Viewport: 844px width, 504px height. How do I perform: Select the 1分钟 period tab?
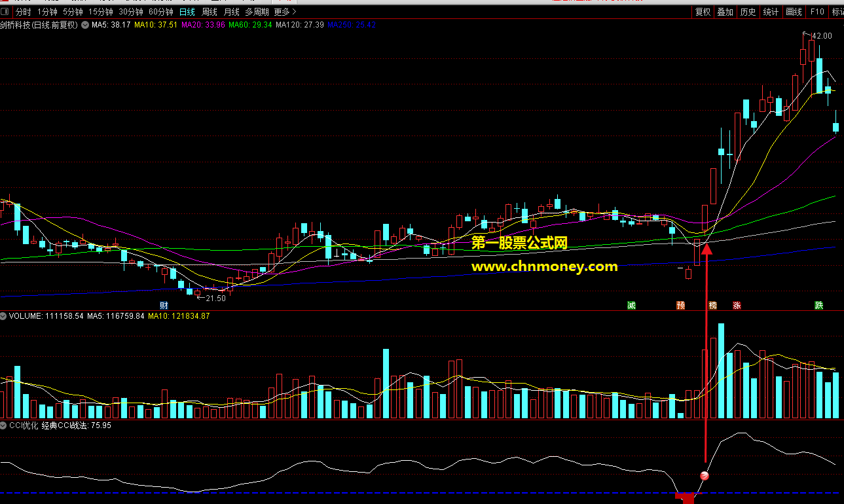point(47,12)
